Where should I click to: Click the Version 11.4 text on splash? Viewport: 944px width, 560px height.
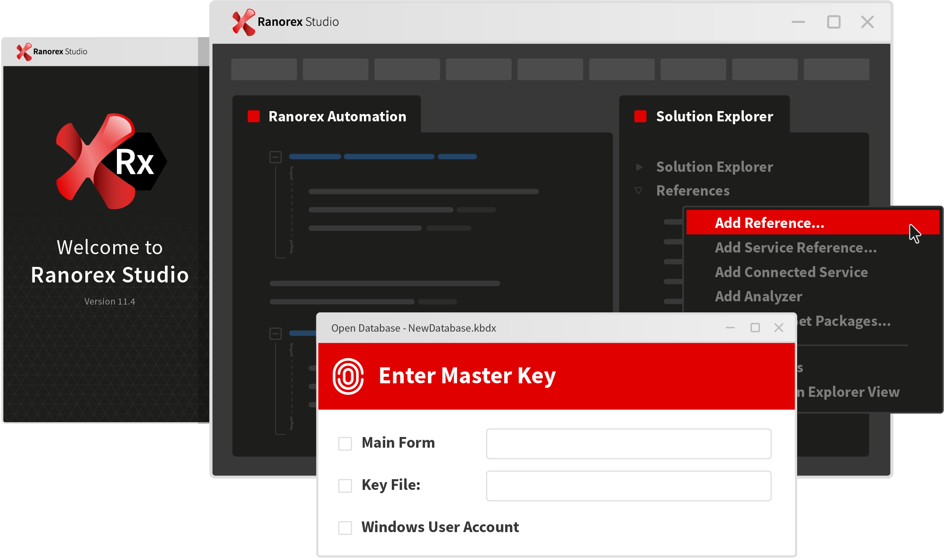click(x=110, y=302)
